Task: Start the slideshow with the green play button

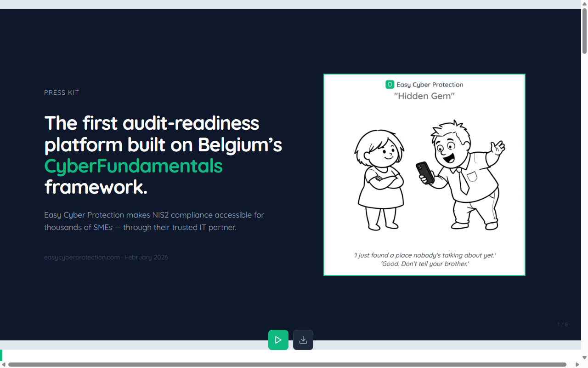Action: [278, 340]
